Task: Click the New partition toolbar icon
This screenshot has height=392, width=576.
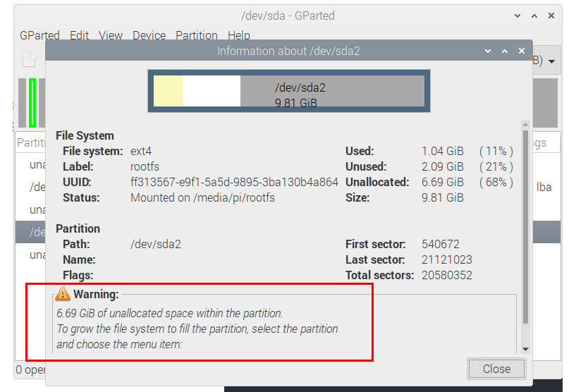Action: tap(30, 59)
